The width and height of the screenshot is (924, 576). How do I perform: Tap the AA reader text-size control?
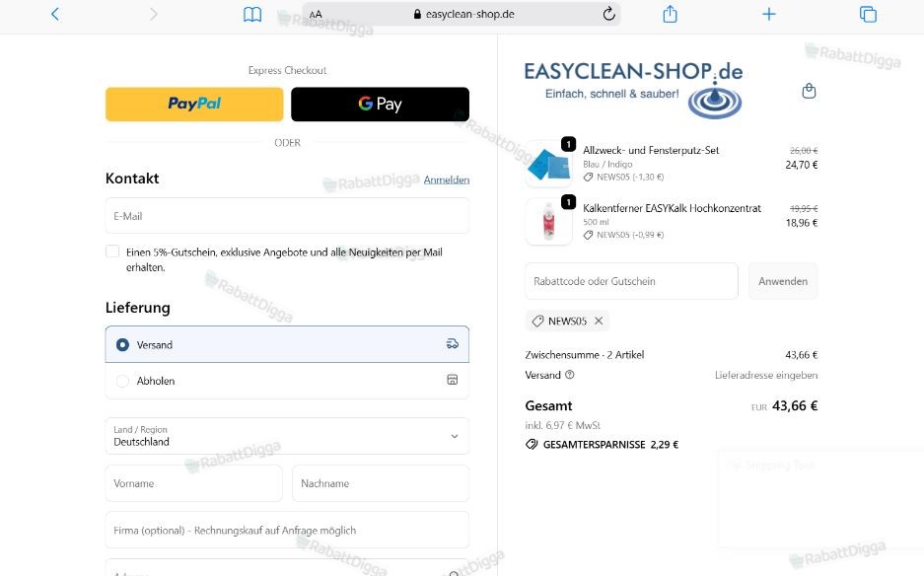316,14
